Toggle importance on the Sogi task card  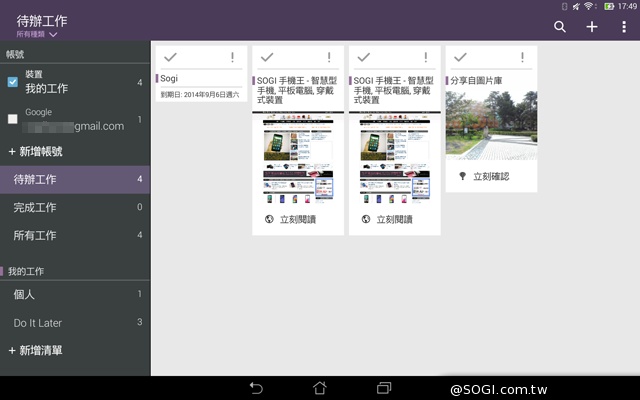click(x=232, y=57)
